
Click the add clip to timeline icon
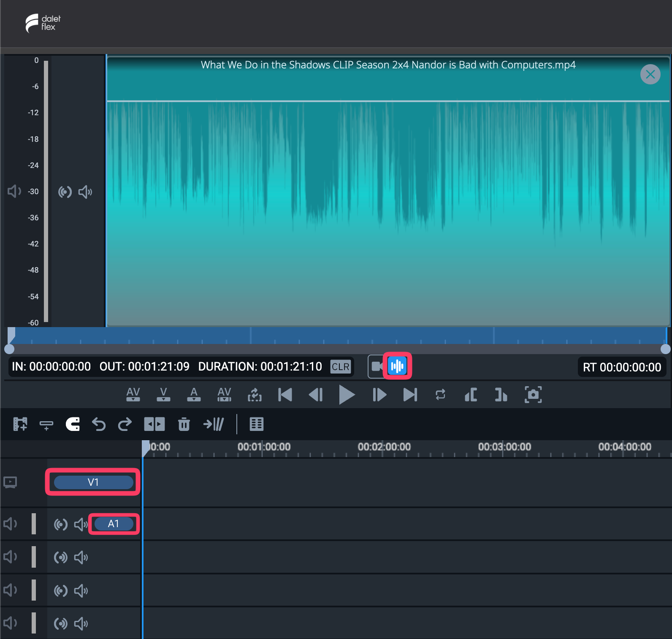point(20,424)
